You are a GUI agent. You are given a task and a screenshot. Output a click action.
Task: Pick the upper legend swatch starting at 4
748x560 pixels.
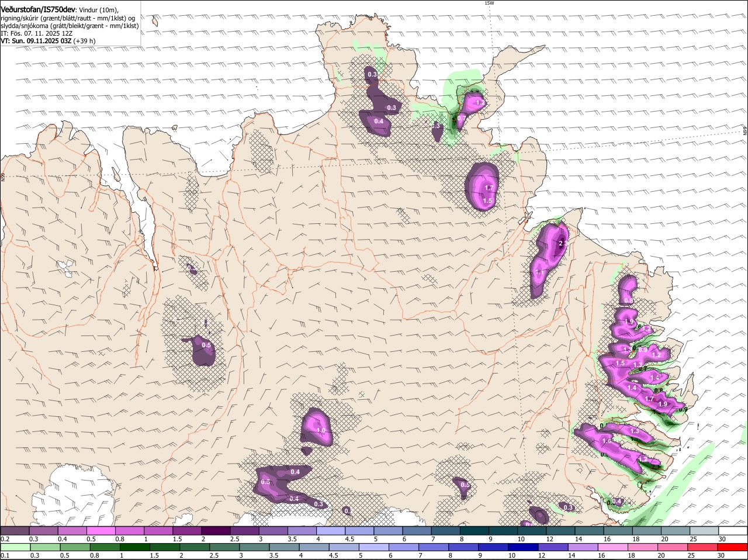click(x=331, y=530)
